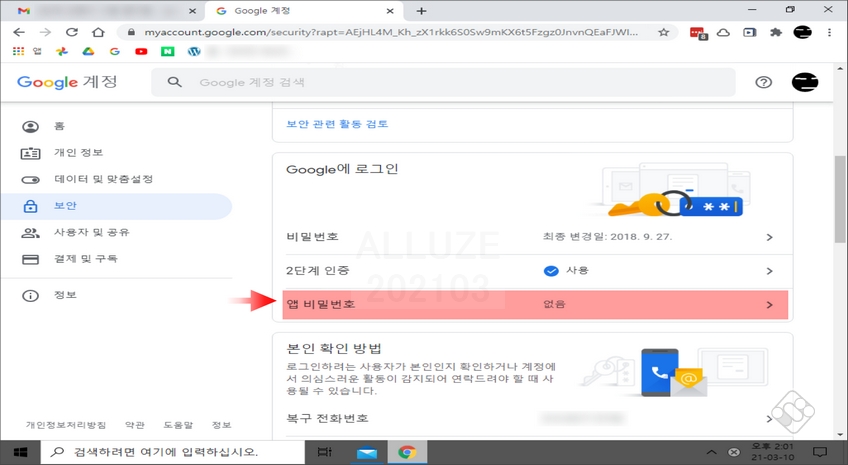Screen dimensions: 848x465
Task: Open 복구 전화번호 row chevron
Action: [770, 418]
